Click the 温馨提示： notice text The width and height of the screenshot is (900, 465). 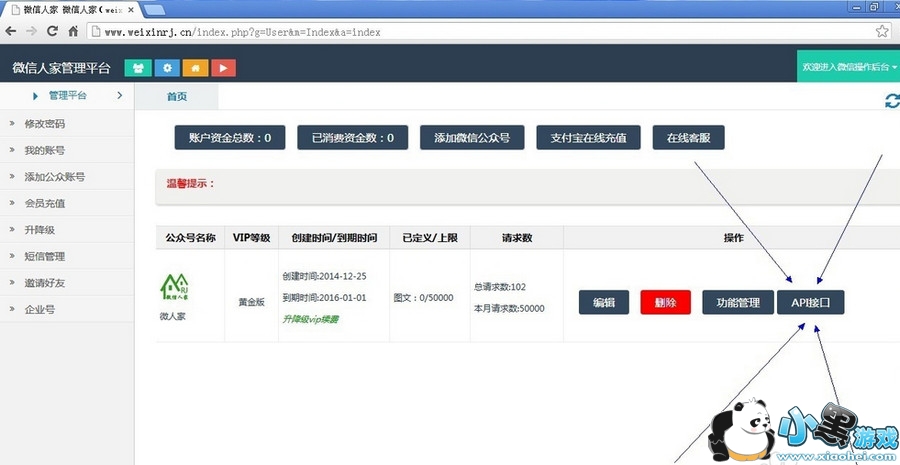191,184
